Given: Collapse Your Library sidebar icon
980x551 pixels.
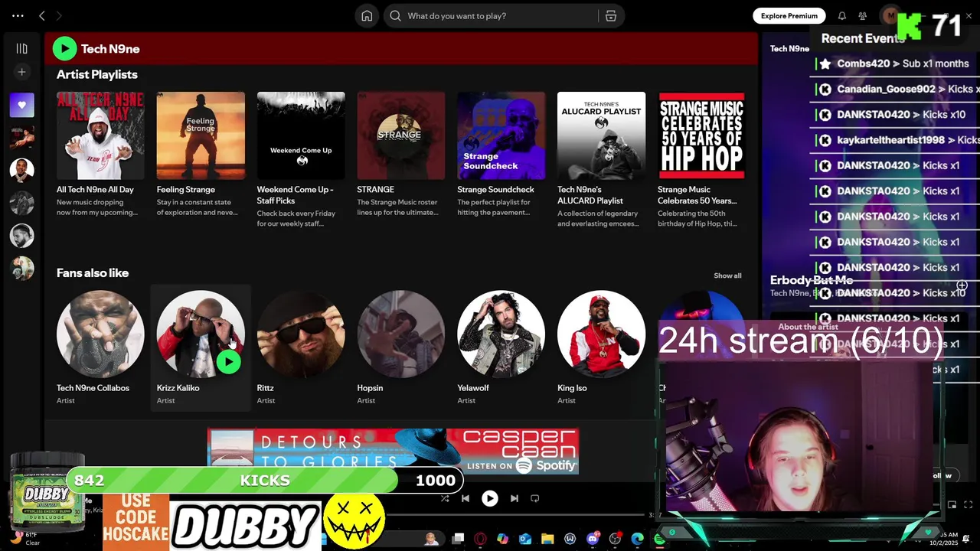Looking at the screenshot, I should pyautogui.click(x=21, y=48).
